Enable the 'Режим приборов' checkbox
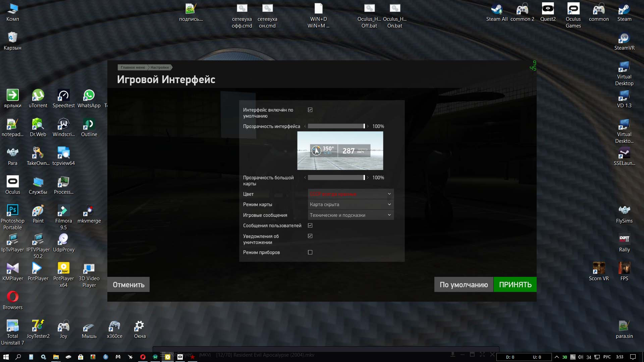 pyautogui.click(x=310, y=252)
